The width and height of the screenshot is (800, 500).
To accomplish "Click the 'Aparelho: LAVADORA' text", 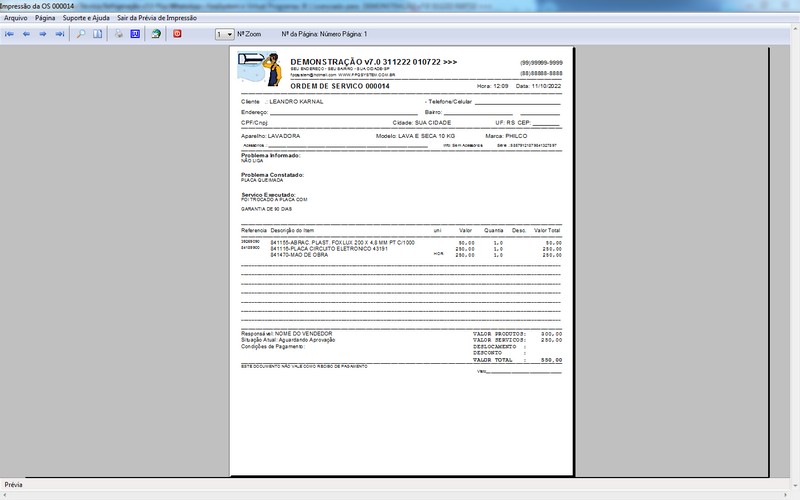I will coord(270,136).
